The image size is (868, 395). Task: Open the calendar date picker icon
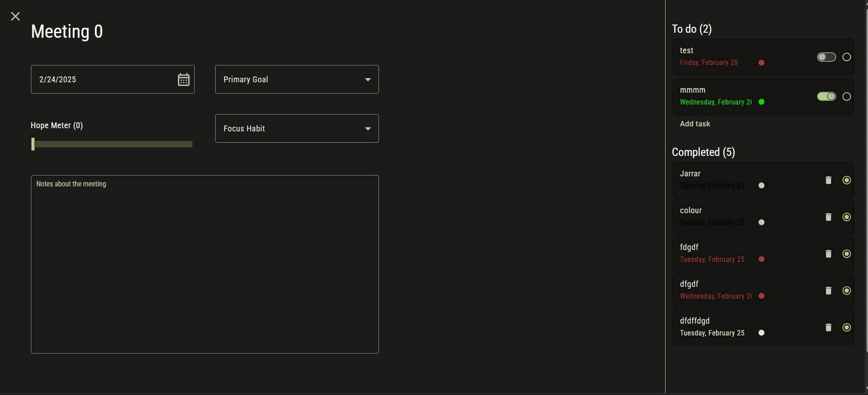point(183,80)
